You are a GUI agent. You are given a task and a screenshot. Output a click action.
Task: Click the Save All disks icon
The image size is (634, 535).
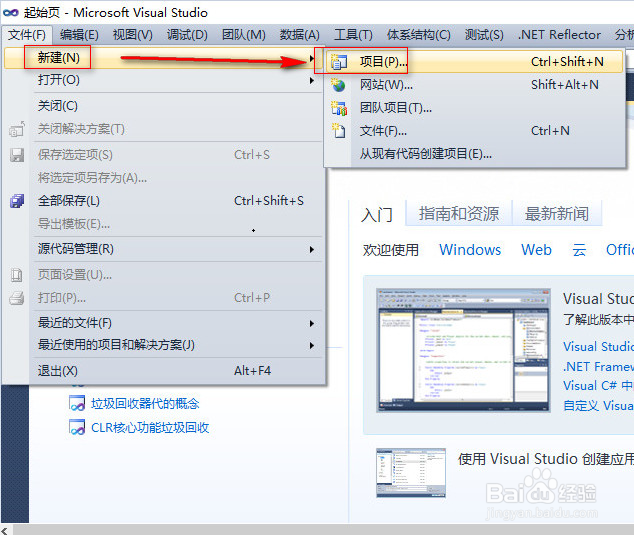coord(17,201)
